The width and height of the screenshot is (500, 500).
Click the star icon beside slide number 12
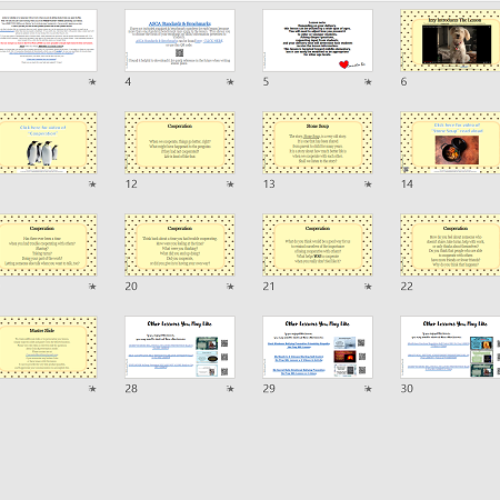pyautogui.click(x=230, y=184)
